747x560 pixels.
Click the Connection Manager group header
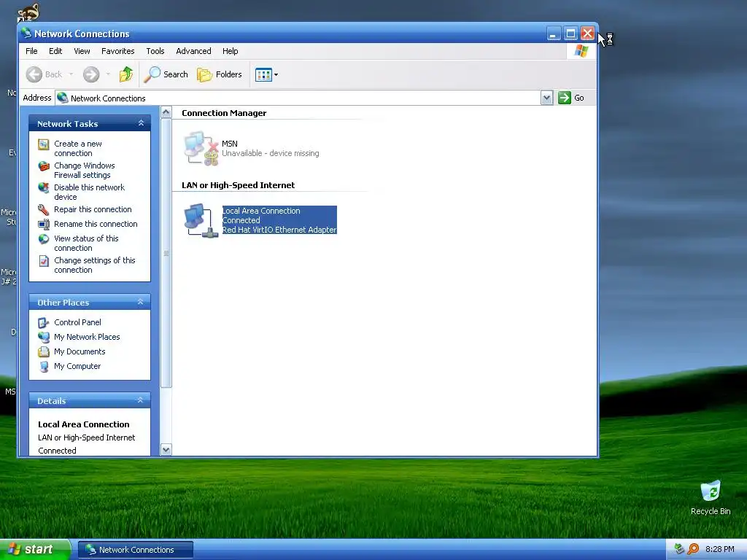click(224, 113)
